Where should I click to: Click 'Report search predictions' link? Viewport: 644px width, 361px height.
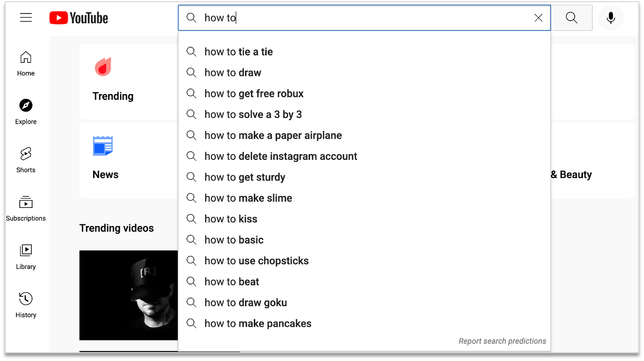click(502, 341)
